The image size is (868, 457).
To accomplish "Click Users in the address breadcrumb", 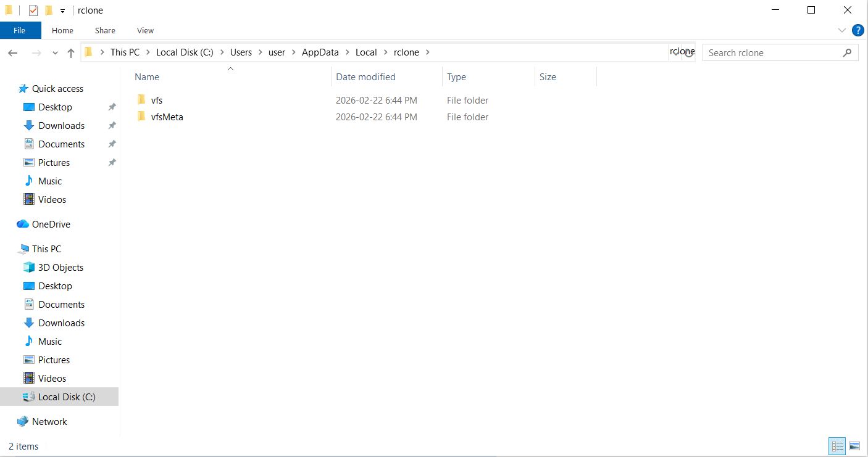I will [241, 52].
